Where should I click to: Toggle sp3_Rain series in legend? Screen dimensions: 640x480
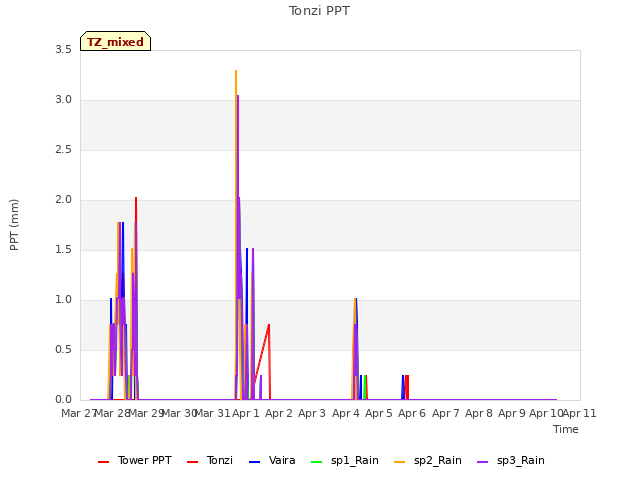coord(511,460)
